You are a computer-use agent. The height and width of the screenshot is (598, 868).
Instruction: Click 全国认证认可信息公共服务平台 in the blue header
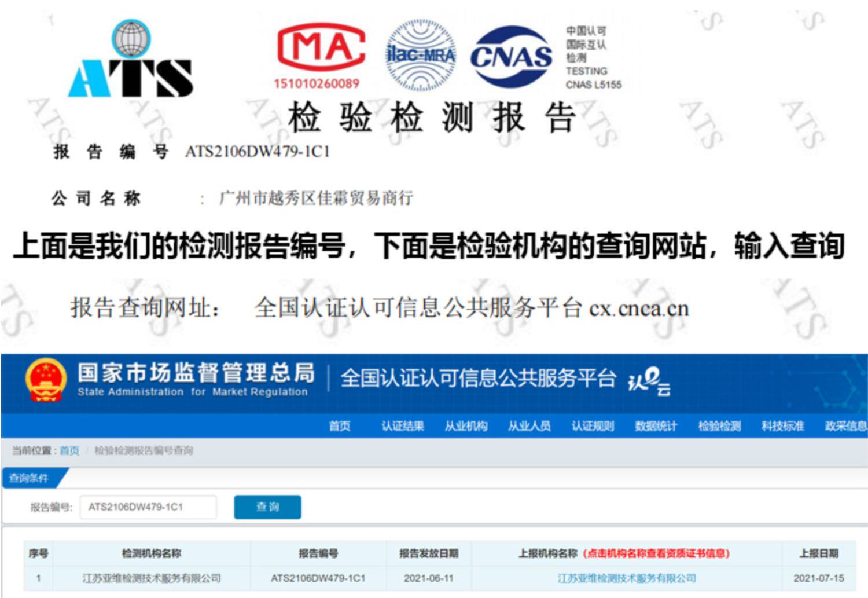pos(478,378)
